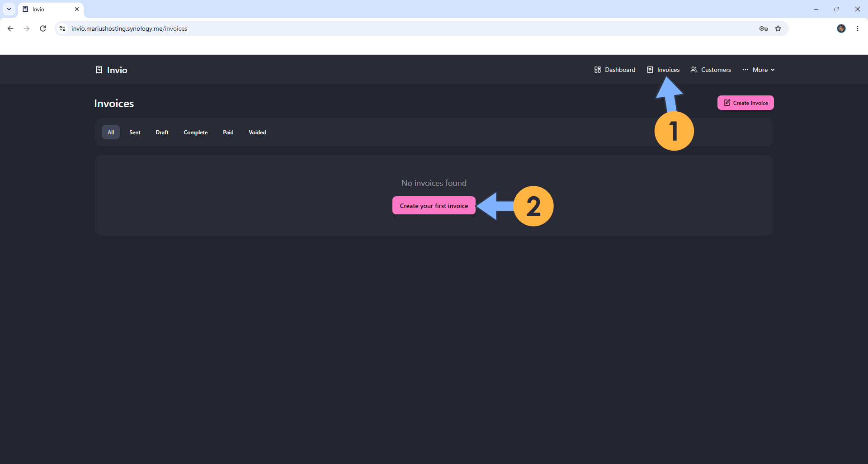This screenshot has height=464, width=868.
Task: Select the Invio browser tab
Action: tap(51, 9)
